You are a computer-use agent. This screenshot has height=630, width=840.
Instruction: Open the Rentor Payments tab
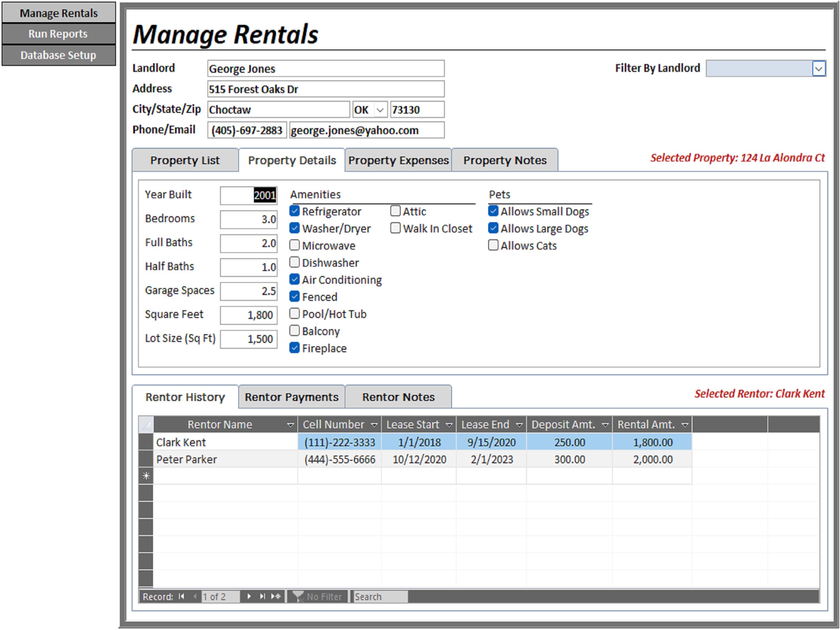(x=291, y=397)
